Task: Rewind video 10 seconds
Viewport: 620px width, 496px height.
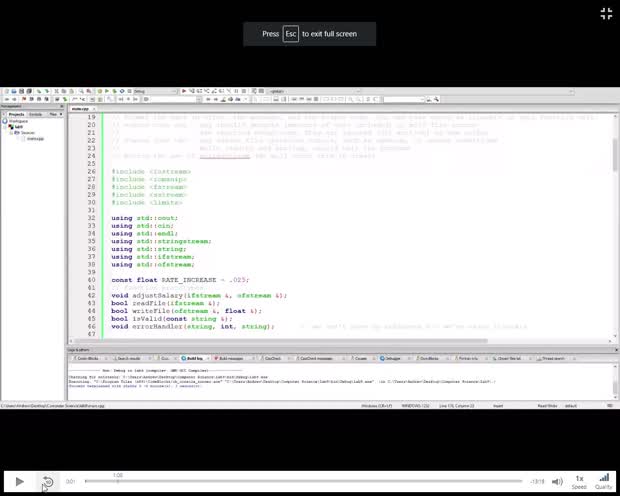Action: [47, 481]
